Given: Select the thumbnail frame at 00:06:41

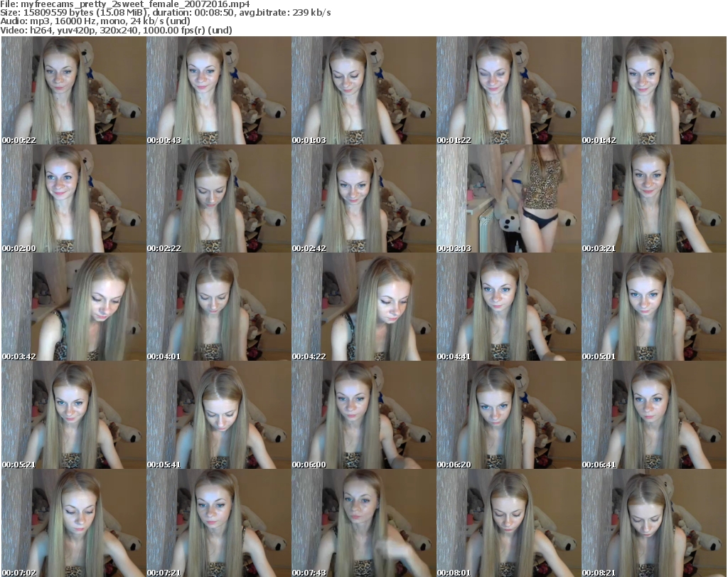Looking at the screenshot, I should [654, 415].
